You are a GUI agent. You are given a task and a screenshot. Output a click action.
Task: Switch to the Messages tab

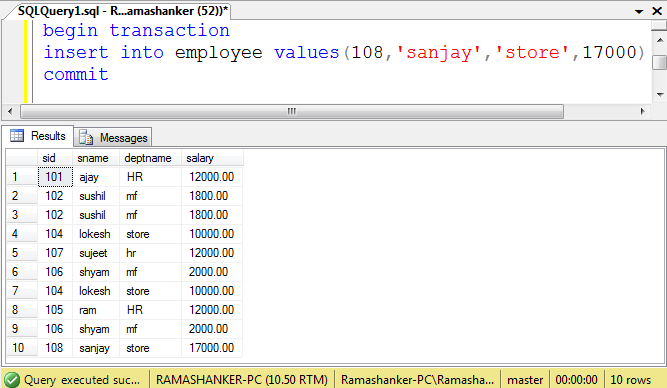click(113, 137)
